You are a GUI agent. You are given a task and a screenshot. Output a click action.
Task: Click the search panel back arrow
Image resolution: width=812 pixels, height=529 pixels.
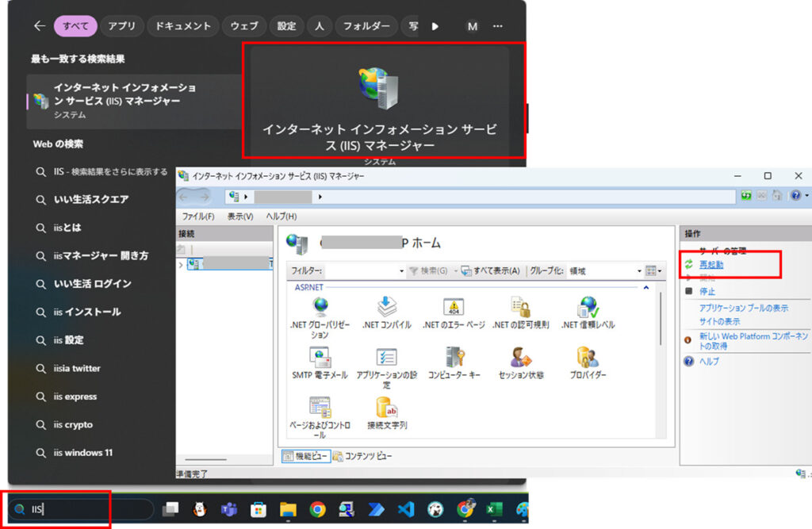tap(40, 26)
